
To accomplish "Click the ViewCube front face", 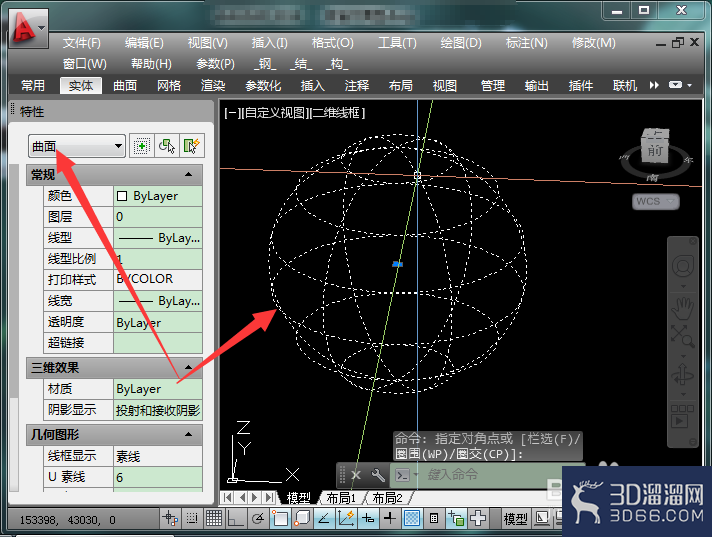I will point(655,151).
